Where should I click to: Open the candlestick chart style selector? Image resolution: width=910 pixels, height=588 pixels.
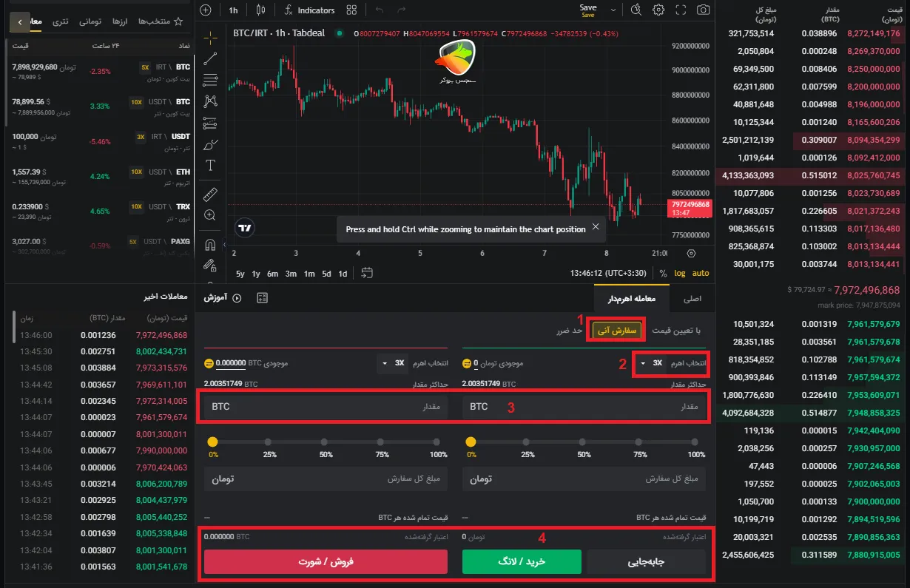pyautogui.click(x=260, y=10)
